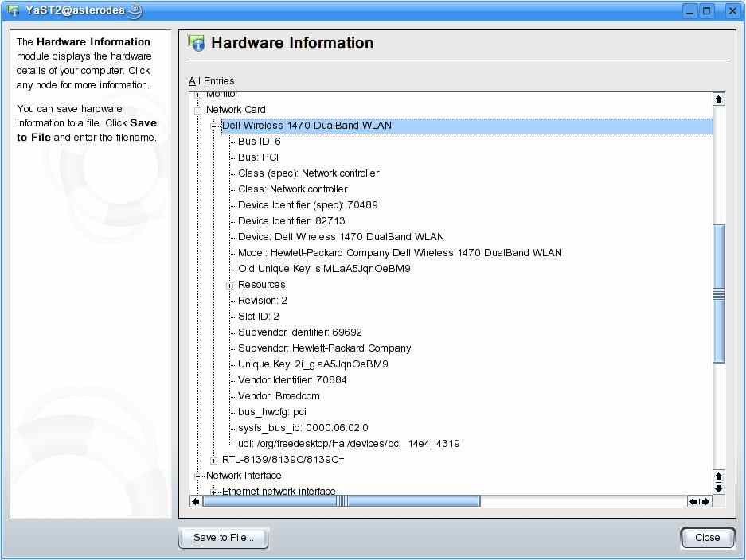Click the Close button
The width and height of the screenshot is (746, 560).
[708, 539]
